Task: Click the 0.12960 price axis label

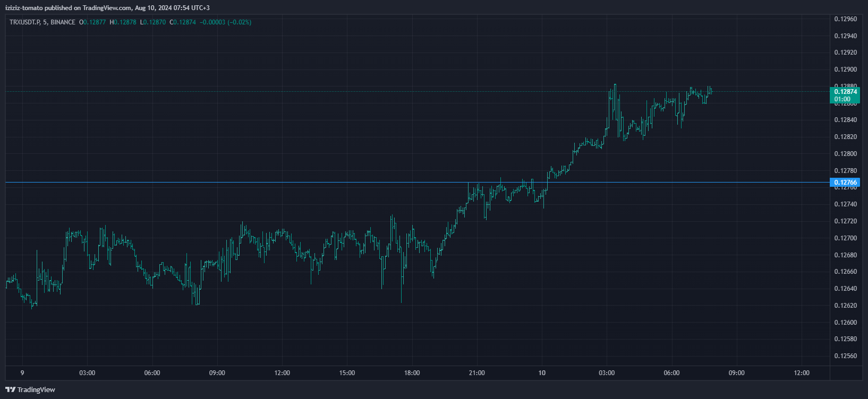Action: pos(845,19)
